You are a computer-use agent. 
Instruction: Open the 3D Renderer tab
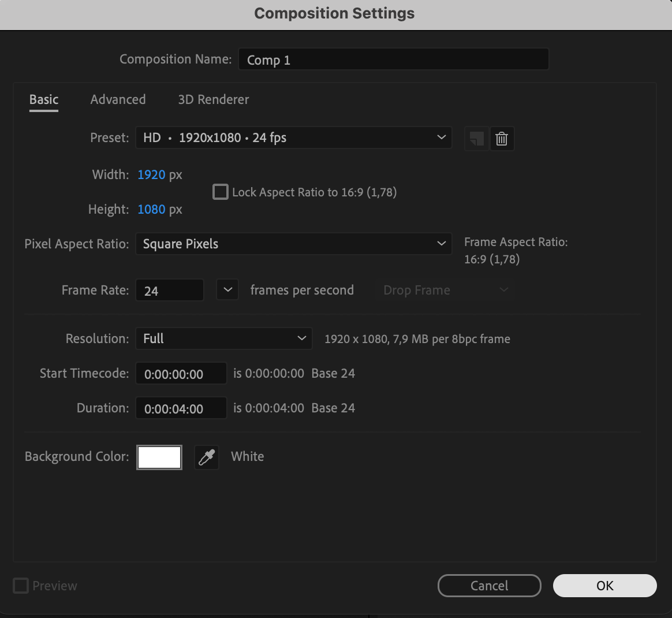[214, 99]
